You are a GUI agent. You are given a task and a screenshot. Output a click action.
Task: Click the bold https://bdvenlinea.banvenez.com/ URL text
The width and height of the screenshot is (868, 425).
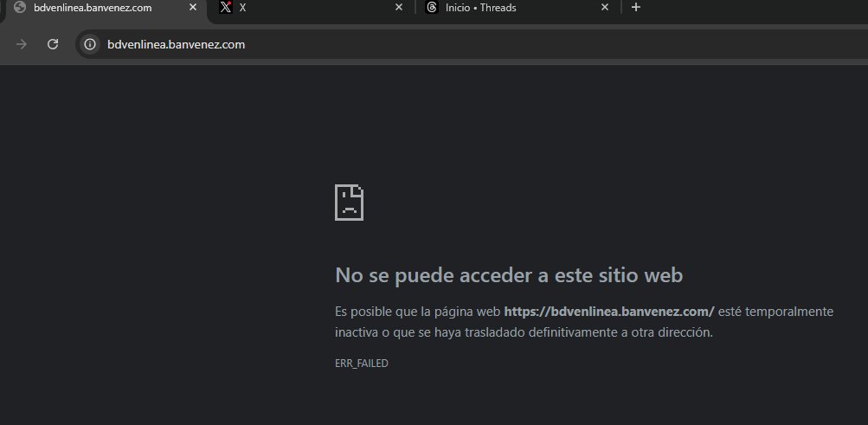point(609,312)
